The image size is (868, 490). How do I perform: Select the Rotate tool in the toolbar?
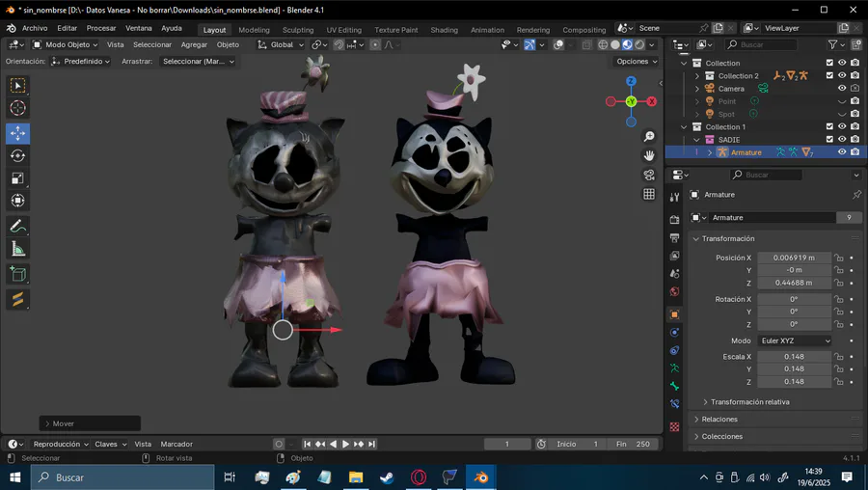[17, 155]
